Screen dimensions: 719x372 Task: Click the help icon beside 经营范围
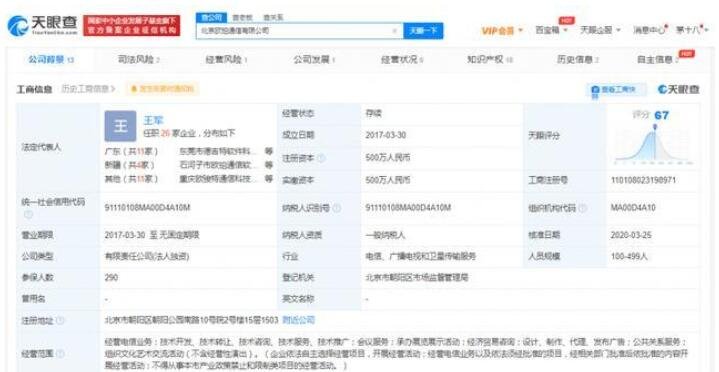[60, 354]
